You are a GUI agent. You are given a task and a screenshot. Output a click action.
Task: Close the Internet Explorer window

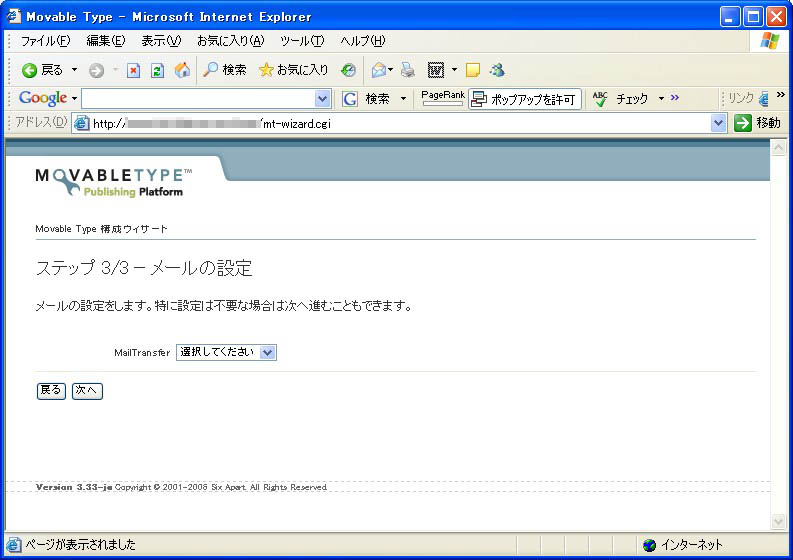pos(776,17)
